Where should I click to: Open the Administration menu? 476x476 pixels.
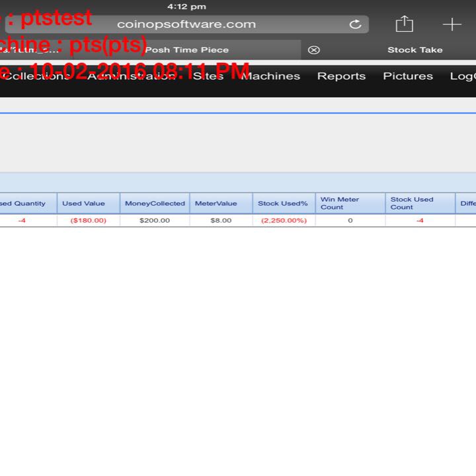click(x=130, y=76)
